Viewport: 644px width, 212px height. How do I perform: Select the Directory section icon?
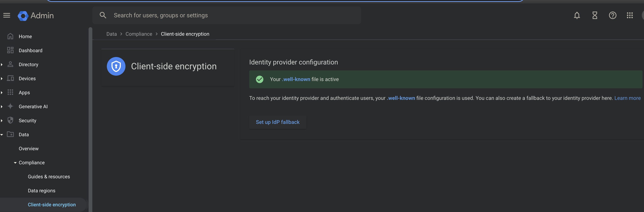10,64
